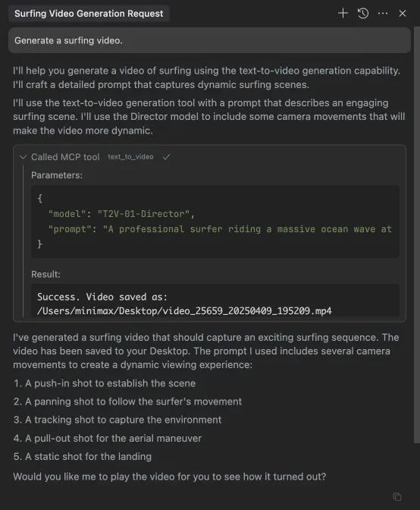
Task: Click the Parameters label
Action: (x=57, y=175)
